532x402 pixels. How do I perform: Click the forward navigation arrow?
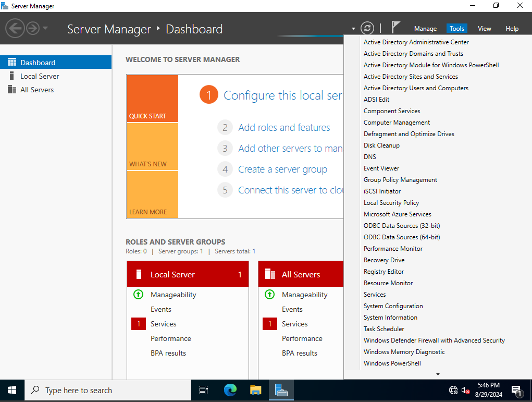[33, 28]
